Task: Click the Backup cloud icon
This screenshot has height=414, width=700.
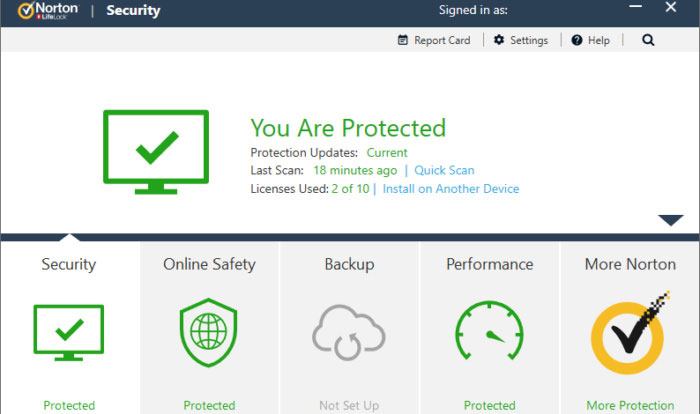Action: 349,332
